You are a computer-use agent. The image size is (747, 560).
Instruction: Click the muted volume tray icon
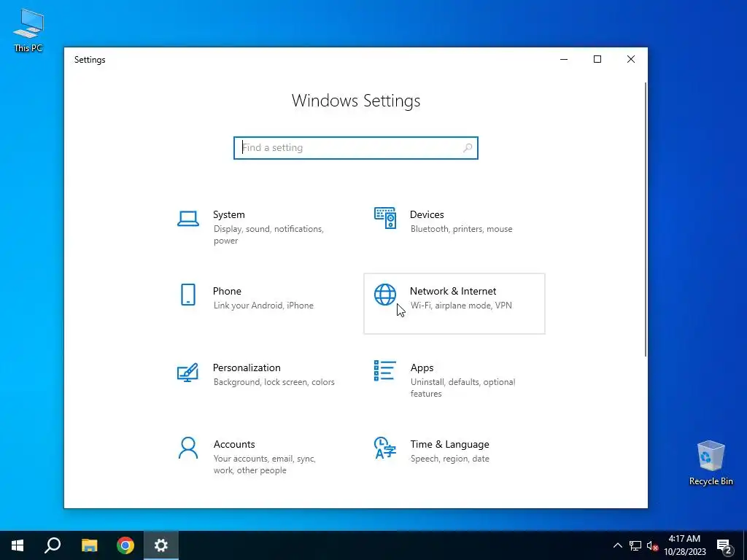tap(652, 545)
